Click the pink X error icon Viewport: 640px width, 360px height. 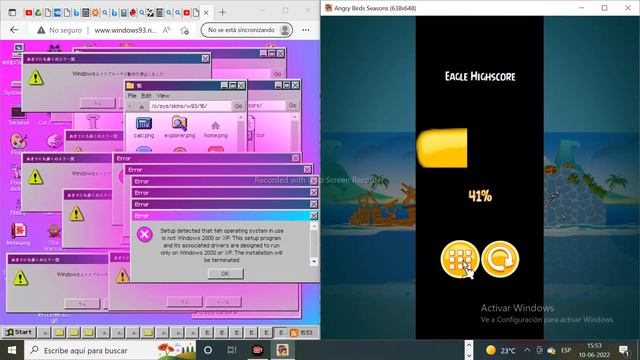pyautogui.click(x=144, y=235)
